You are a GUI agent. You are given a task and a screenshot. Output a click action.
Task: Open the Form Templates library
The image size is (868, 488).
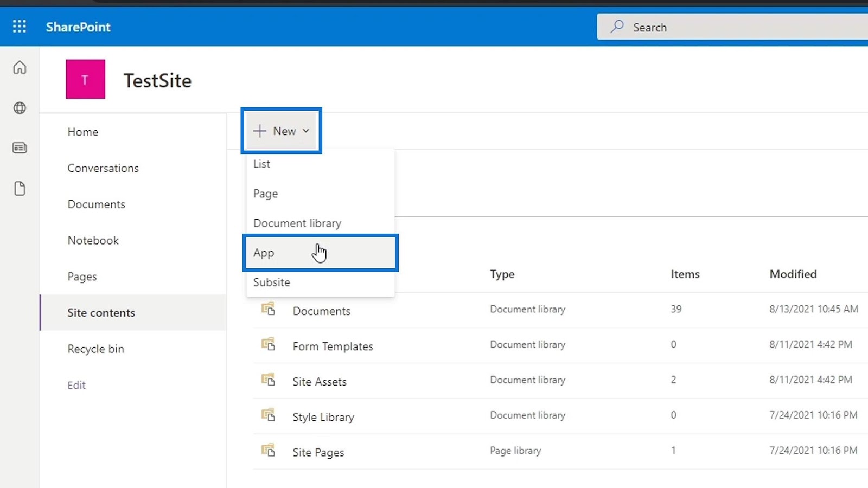tap(333, 346)
